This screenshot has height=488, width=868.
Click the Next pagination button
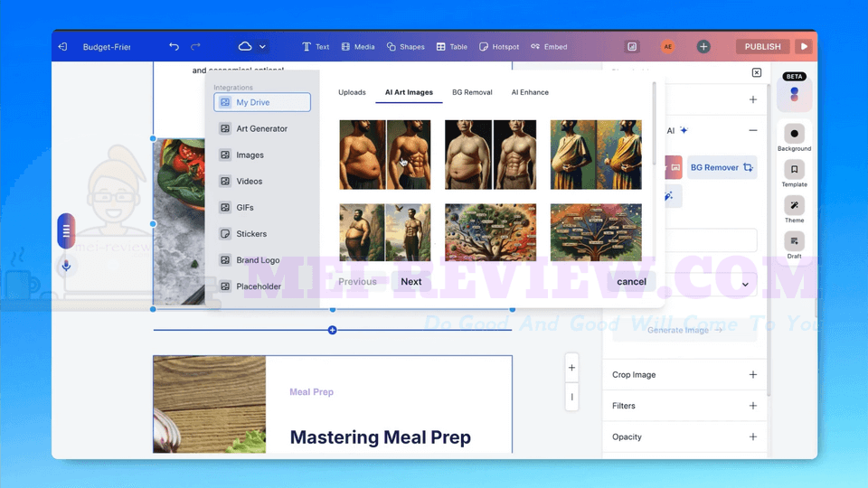tap(411, 282)
